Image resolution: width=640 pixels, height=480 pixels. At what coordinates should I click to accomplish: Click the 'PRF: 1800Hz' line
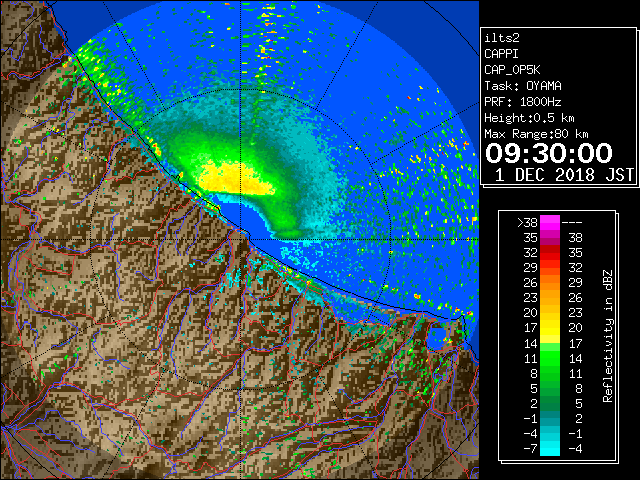coord(523,102)
